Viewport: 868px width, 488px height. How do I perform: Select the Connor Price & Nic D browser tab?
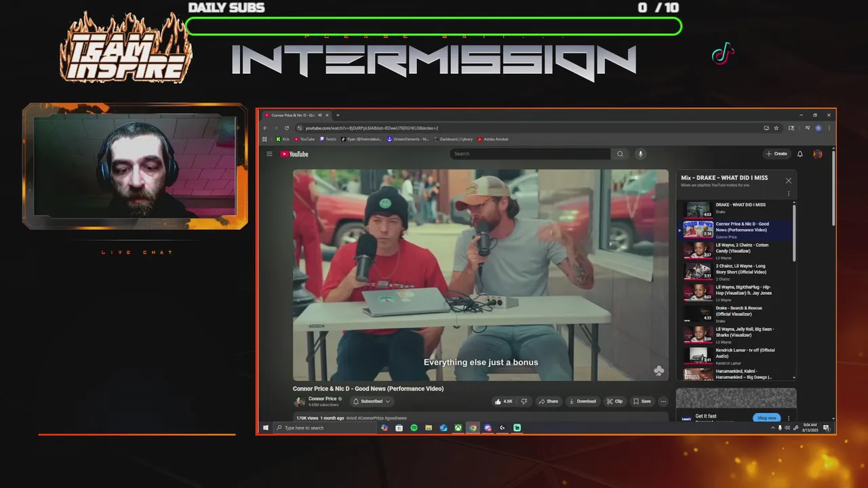296,115
